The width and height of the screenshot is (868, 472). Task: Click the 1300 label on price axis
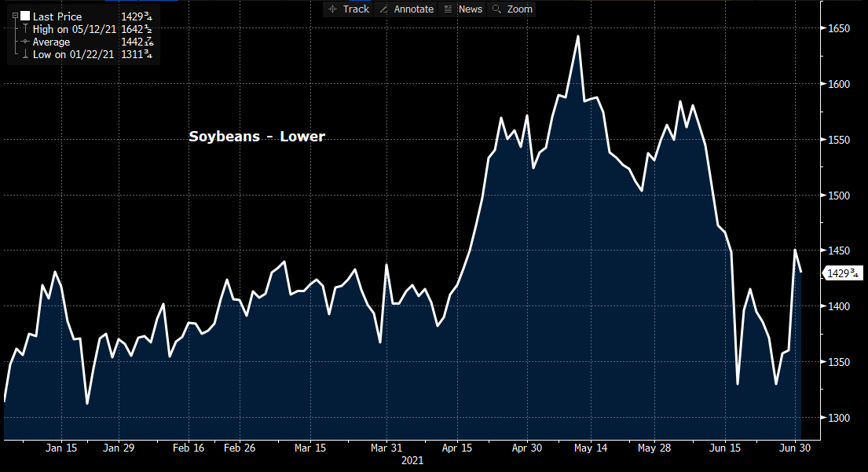point(840,417)
